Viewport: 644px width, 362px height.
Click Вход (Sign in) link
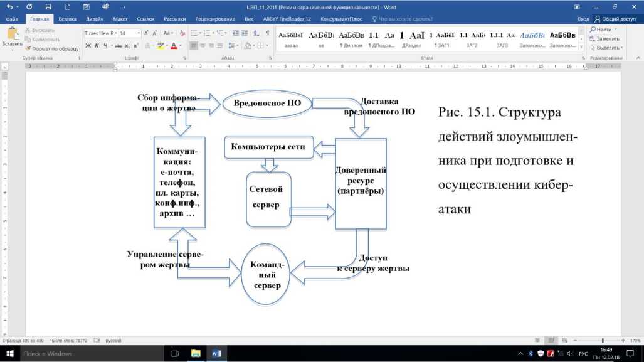click(583, 19)
